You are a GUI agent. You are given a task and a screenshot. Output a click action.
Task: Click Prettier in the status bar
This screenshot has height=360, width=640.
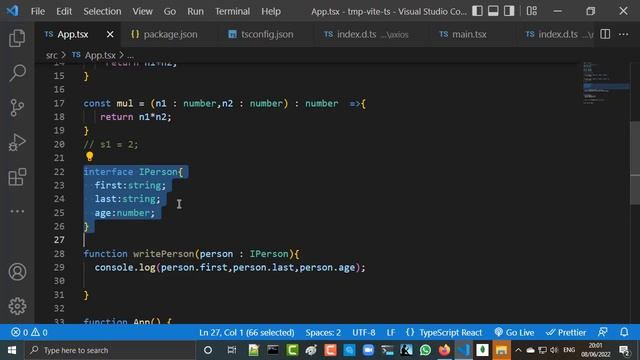click(x=566, y=333)
